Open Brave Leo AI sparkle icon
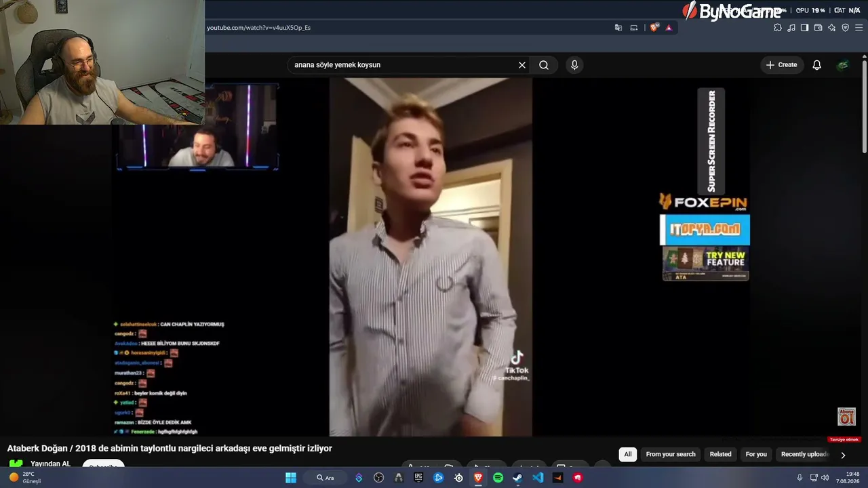This screenshot has width=868, height=488. coord(831,28)
